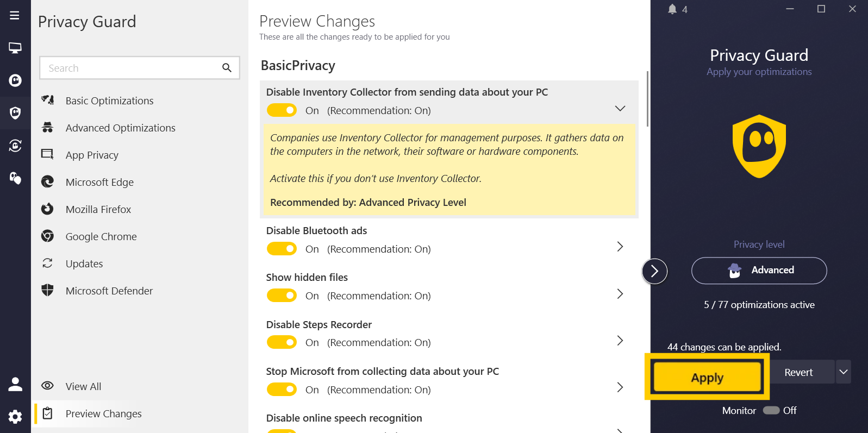Click the search magnifier icon
The height and width of the screenshot is (433, 868).
pos(227,68)
